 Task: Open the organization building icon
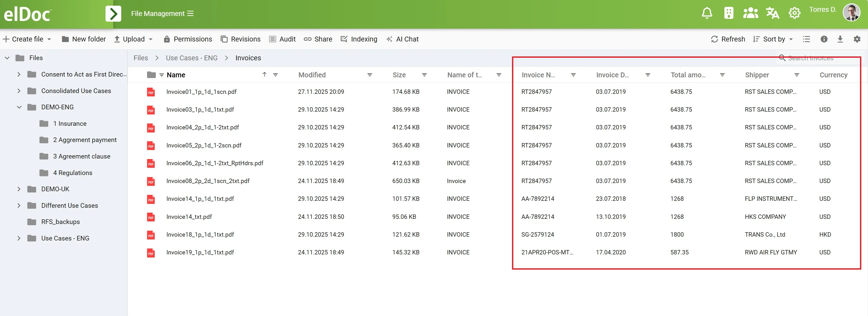pyautogui.click(x=728, y=13)
